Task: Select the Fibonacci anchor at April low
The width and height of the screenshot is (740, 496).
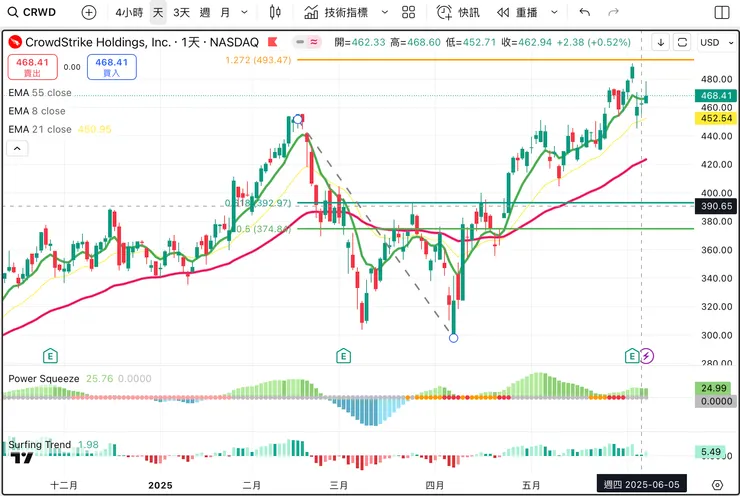Action: (454, 338)
